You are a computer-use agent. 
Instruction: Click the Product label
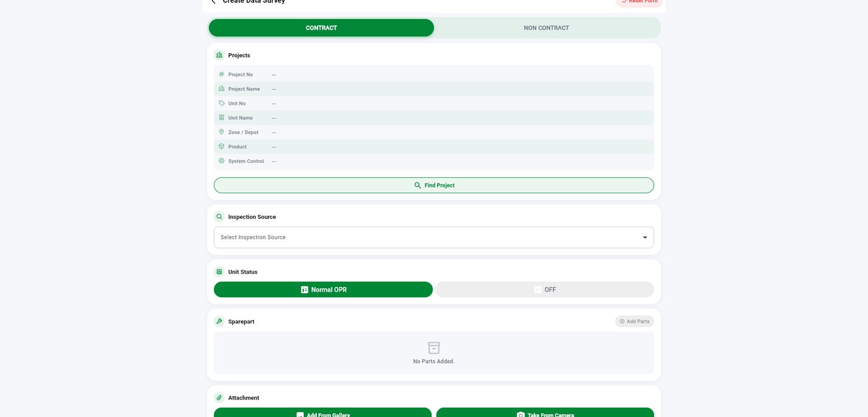coord(237,147)
